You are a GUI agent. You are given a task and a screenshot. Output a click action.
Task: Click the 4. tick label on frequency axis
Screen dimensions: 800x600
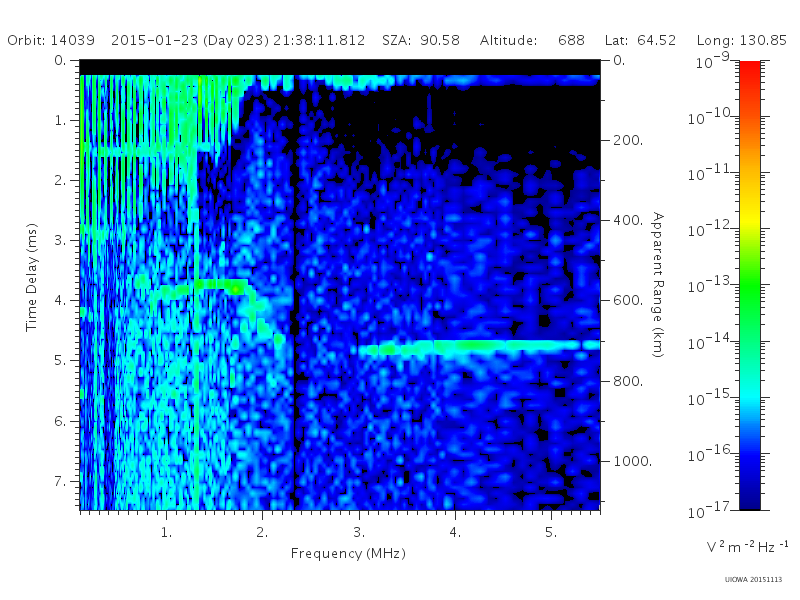[x=455, y=533]
